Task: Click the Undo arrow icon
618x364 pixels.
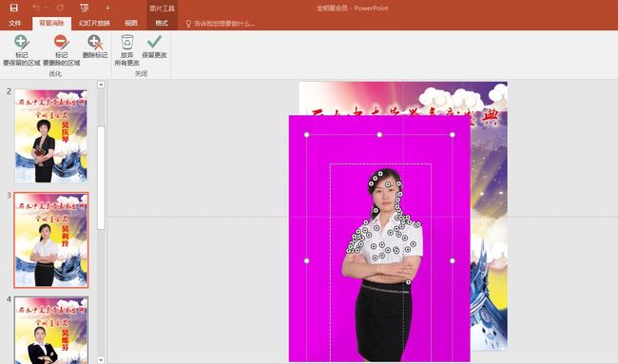Action: [36, 8]
